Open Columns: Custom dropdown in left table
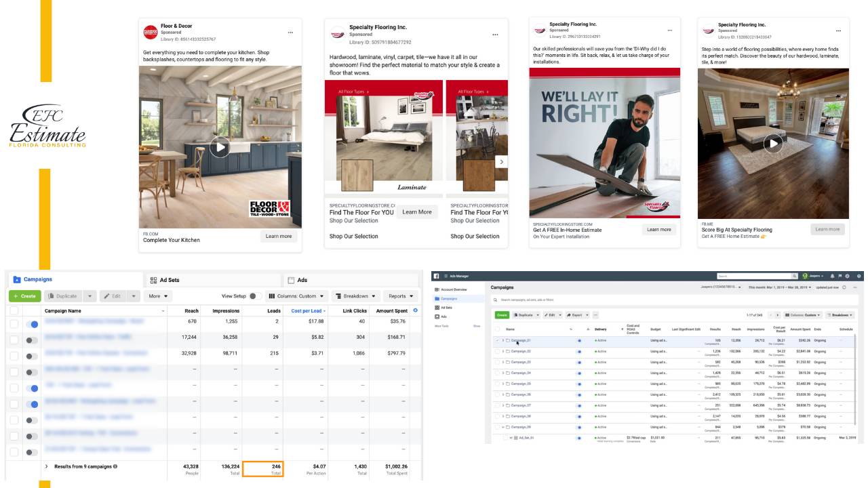Viewport: 868px width, 488px height. [297, 296]
